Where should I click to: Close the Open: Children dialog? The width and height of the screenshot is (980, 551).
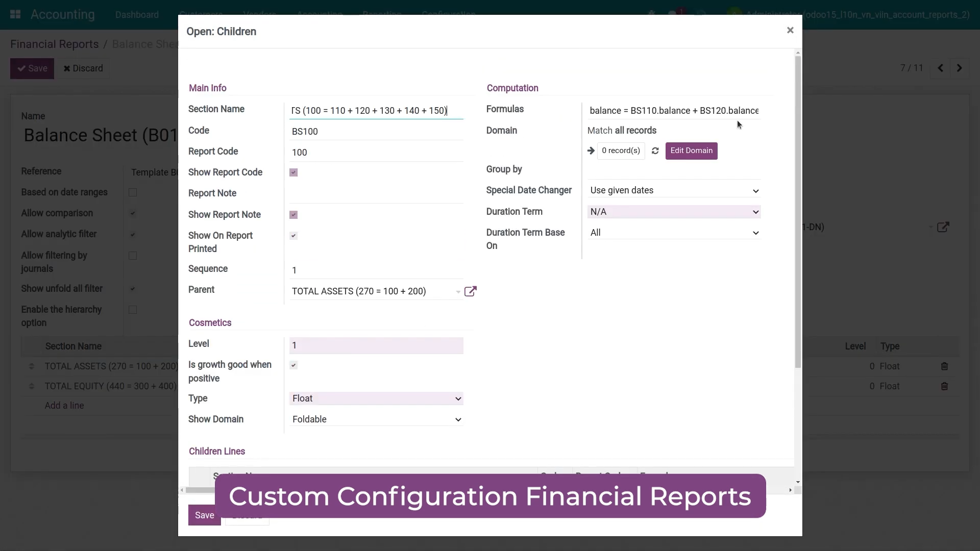point(790,31)
